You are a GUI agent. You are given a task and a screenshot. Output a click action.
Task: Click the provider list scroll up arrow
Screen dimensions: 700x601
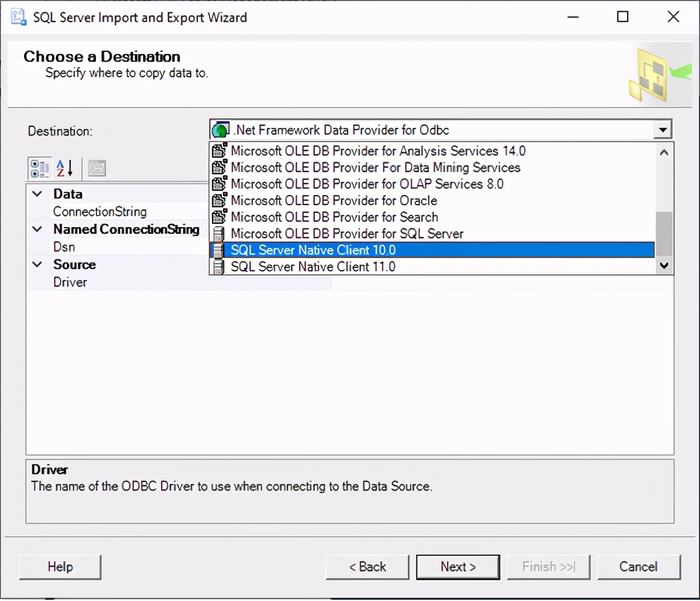click(664, 152)
